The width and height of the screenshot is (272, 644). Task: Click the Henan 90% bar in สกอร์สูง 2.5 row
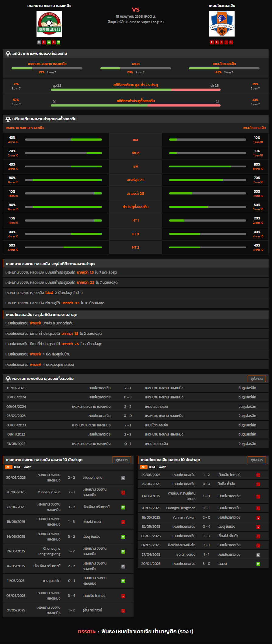tap(63, 180)
